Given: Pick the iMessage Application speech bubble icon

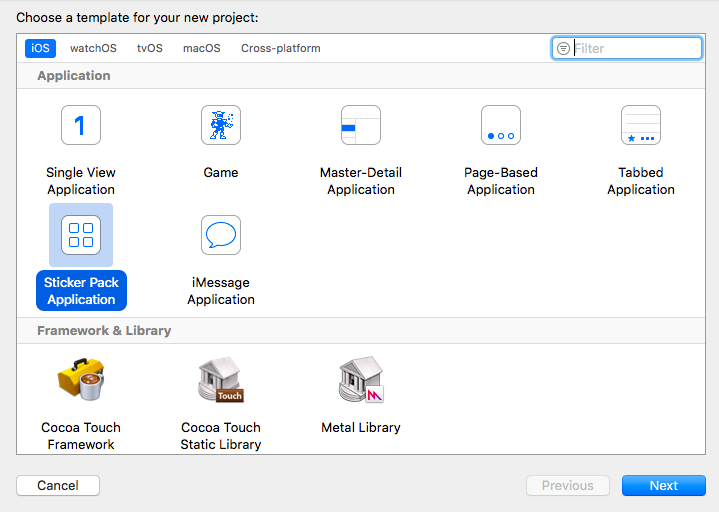Looking at the screenshot, I should coord(221,235).
